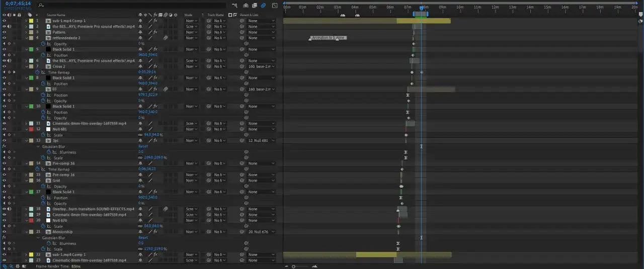Image resolution: width=644 pixels, height=269 pixels.
Task: Mute audio of layer 6 the BES...AYS
Action: 9,60
